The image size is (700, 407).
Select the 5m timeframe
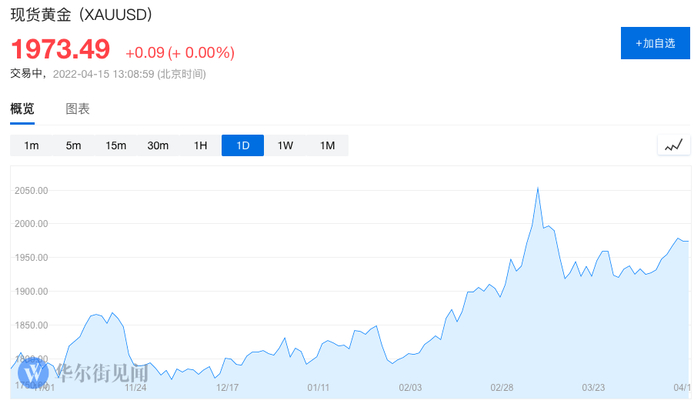(73, 146)
